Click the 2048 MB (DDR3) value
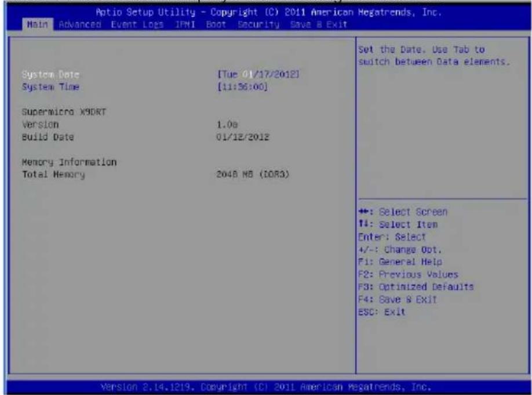Viewport: 532px width, 395px height. (253, 174)
